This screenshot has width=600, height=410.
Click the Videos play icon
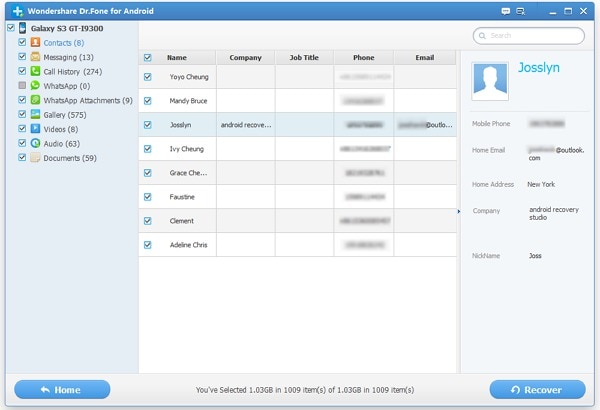click(35, 129)
